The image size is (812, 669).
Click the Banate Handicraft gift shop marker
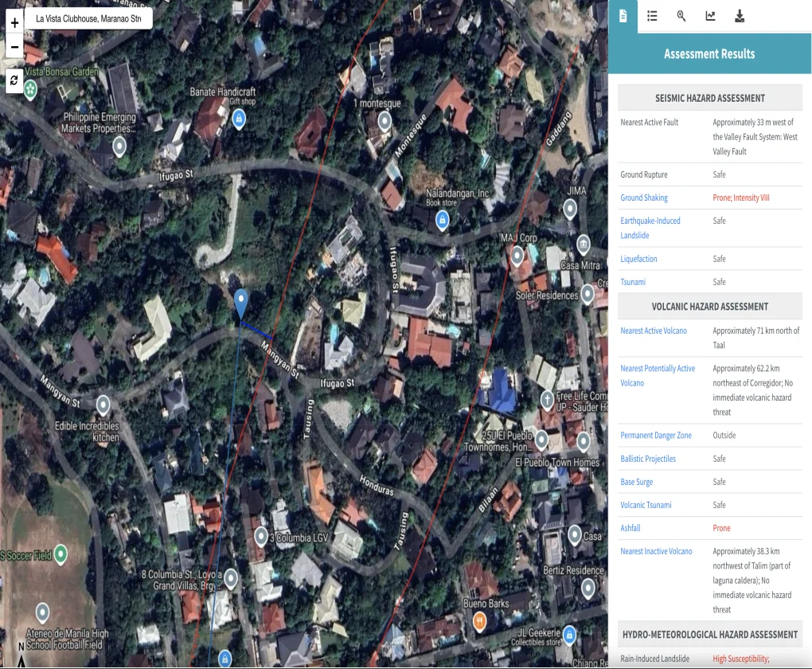237,119
